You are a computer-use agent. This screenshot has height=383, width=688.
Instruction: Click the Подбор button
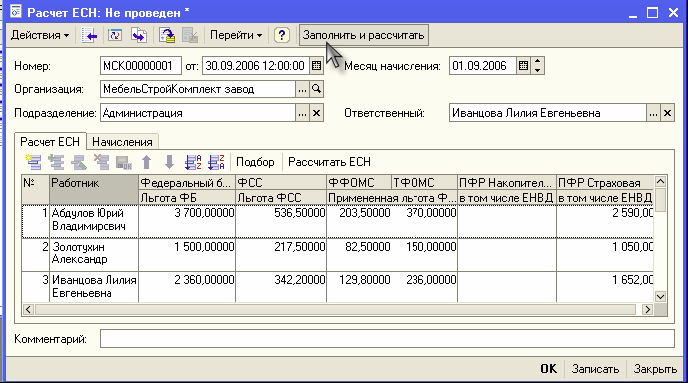(255, 162)
